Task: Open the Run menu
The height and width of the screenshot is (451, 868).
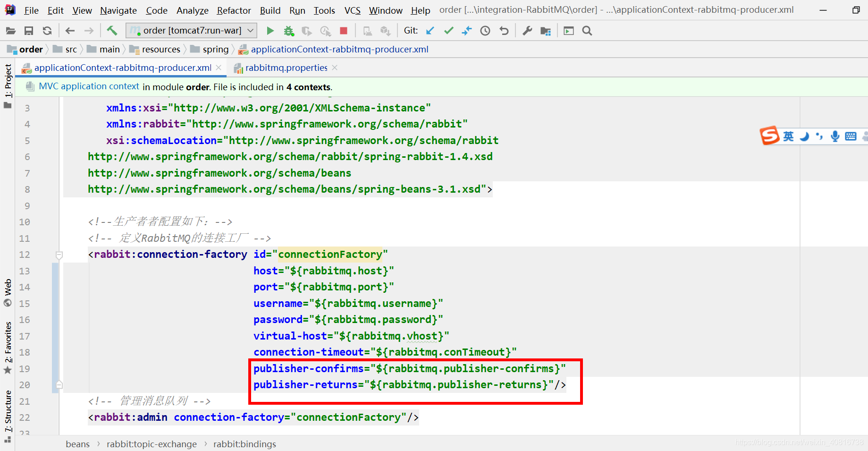Action: click(x=297, y=10)
